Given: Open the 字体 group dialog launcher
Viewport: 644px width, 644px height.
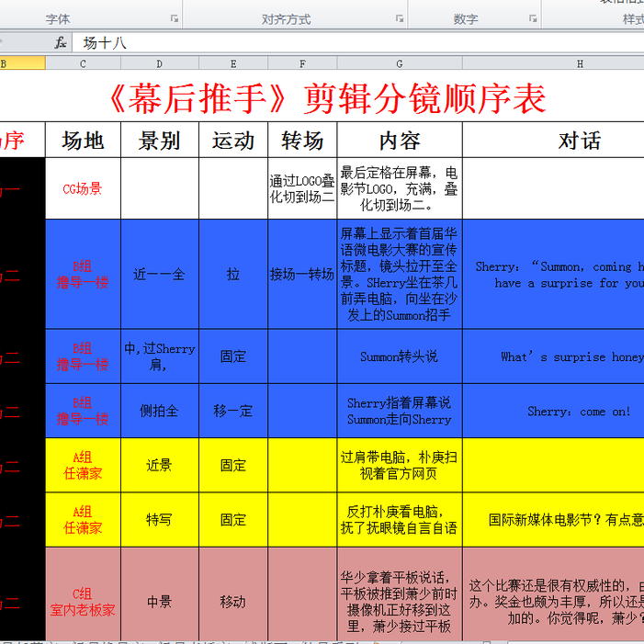Looking at the screenshot, I should [x=175, y=18].
